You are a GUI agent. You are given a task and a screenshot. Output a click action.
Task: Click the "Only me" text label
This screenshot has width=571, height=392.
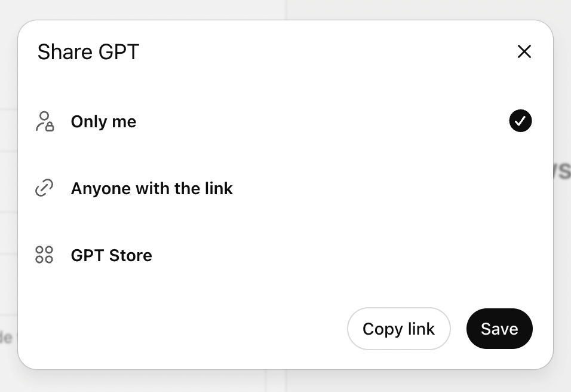point(103,121)
